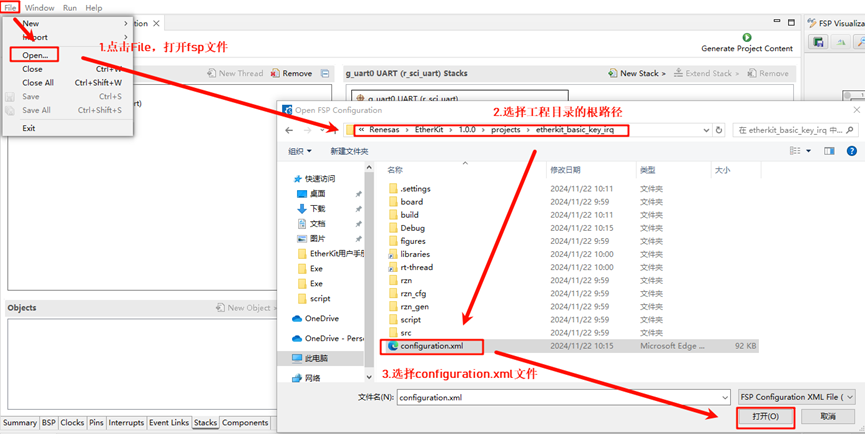Open the recent locations dropdown arrow in dialog

click(x=322, y=131)
